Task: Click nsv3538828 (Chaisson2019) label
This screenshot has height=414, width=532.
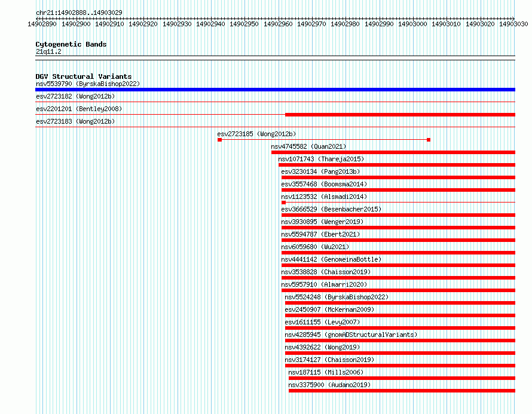Action: click(x=326, y=272)
